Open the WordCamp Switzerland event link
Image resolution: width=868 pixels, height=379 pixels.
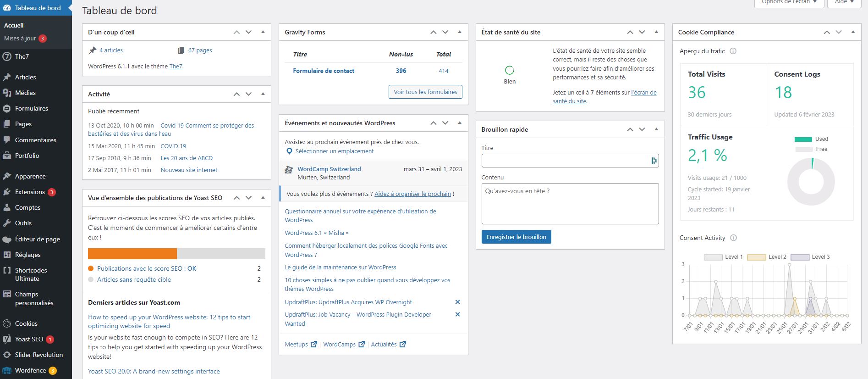[x=329, y=169]
